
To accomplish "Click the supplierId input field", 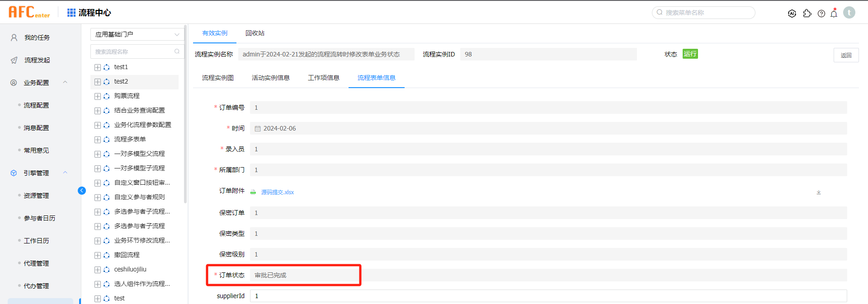I will [548, 296].
